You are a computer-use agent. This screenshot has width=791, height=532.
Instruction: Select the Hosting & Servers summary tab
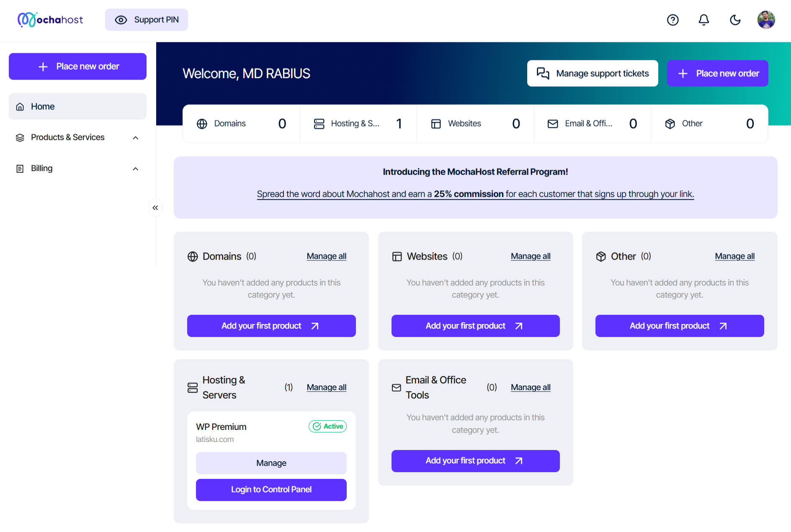358,123
